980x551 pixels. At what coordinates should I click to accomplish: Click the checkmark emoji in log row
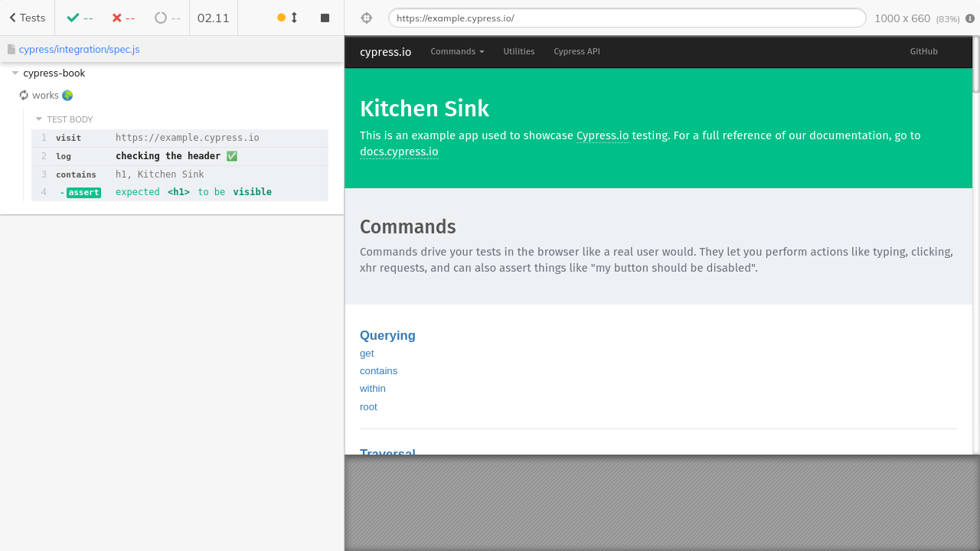(x=232, y=156)
